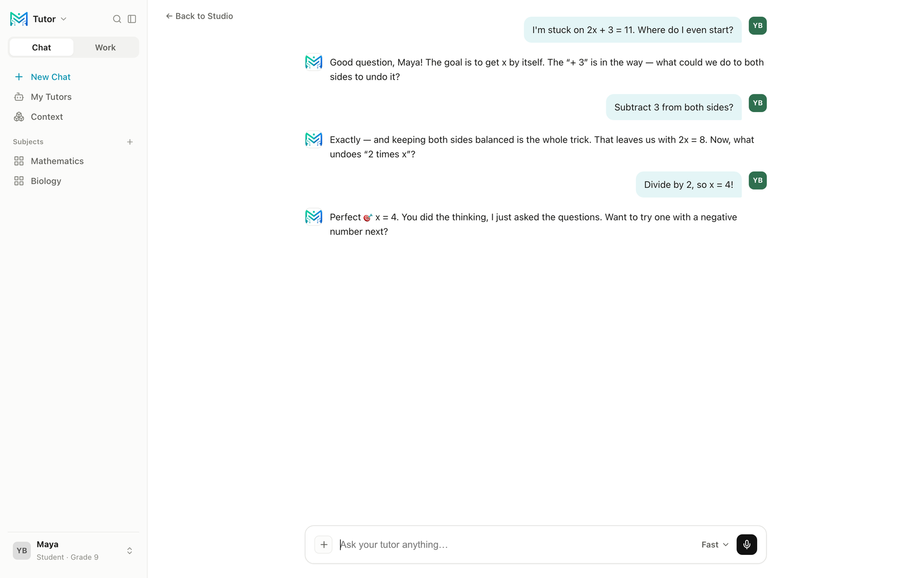Add a new subject with plus icon
Screen dimensions: 924x578
point(130,142)
